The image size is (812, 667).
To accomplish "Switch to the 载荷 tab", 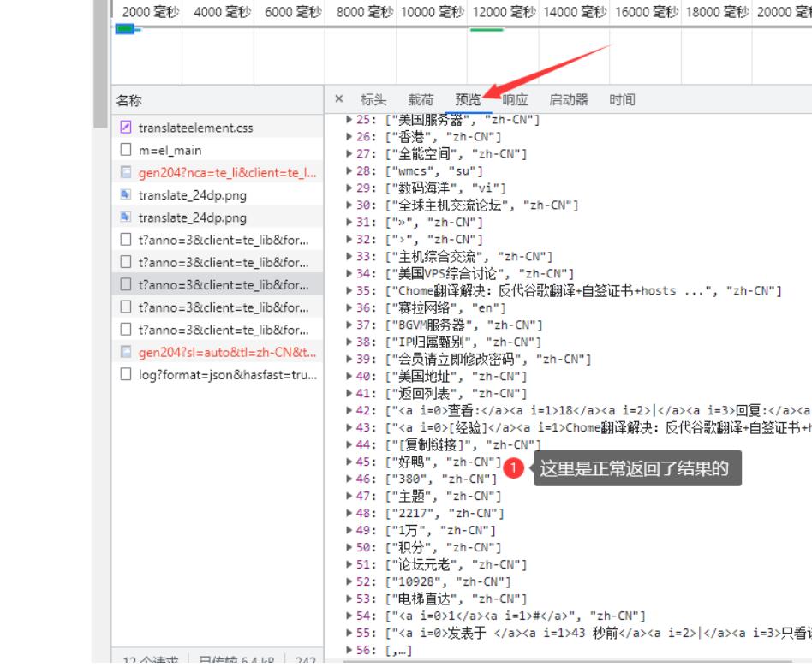I will 421,99.
